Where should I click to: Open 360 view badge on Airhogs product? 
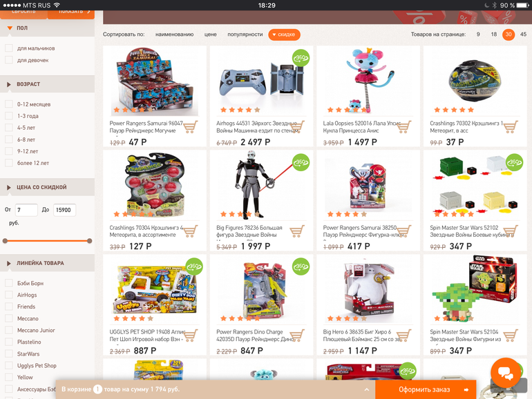pos(301,58)
